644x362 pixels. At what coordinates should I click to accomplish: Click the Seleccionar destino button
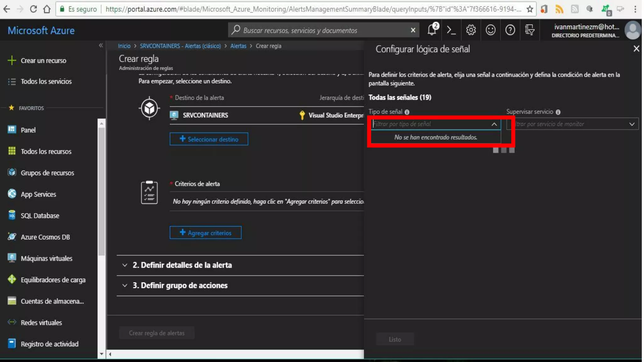point(209,139)
